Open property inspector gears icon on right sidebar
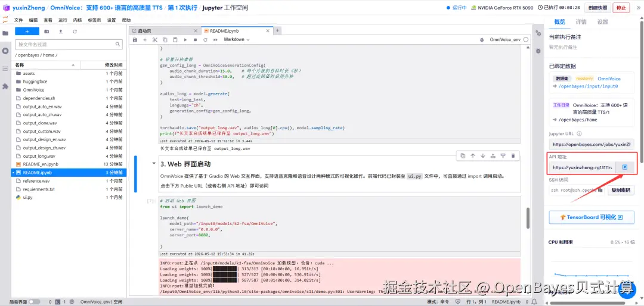Viewport: 644px width, 306px height. pyautogui.click(x=538, y=33)
